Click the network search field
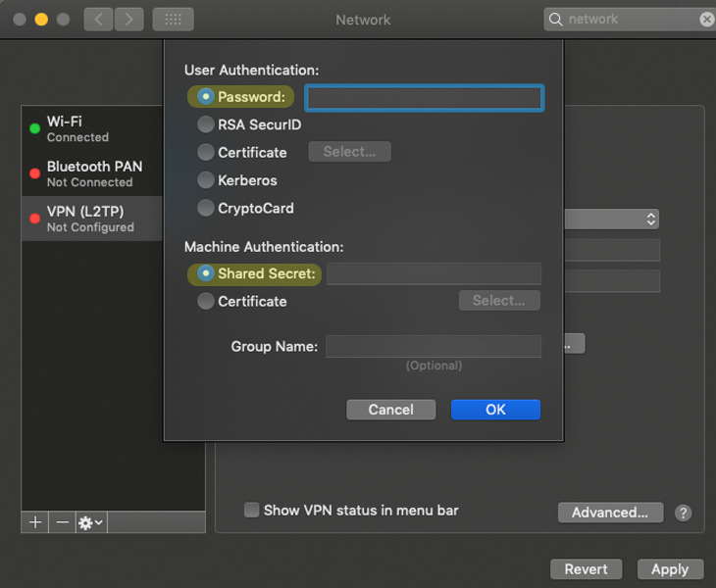The height and width of the screenshot is (588, 716). pyautogui.click(x=630, y=20)
